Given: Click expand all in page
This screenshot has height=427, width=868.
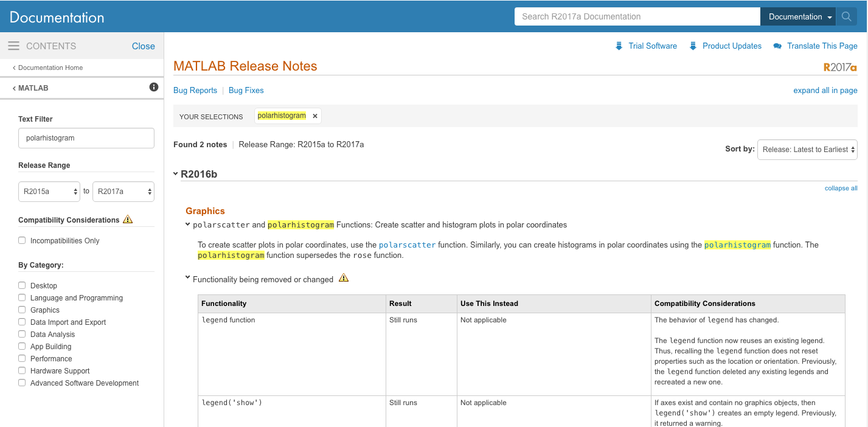Looking at the screenshot, I should [x=825, y=90].
